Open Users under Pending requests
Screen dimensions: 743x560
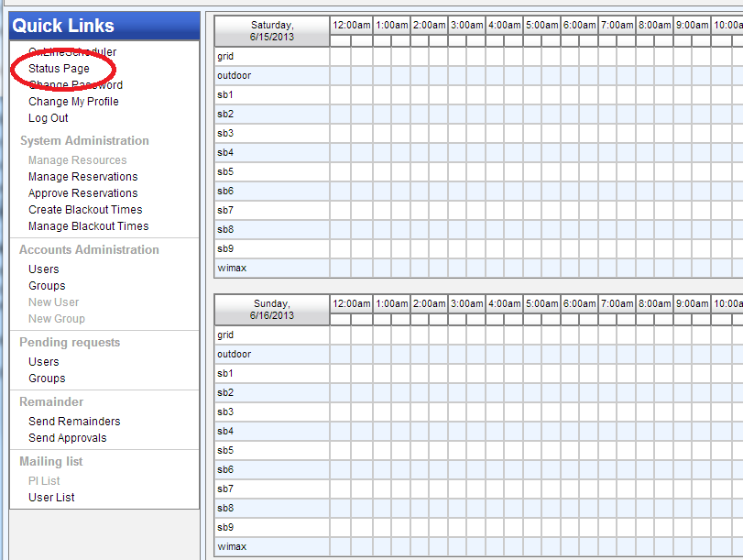click(x=44, y=362)
